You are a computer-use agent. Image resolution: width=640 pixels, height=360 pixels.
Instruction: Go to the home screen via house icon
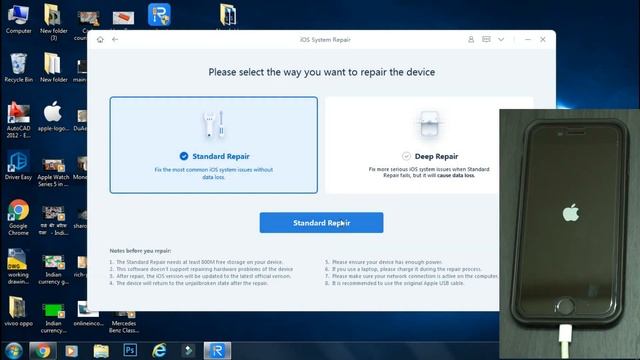[x=100, y=40]
